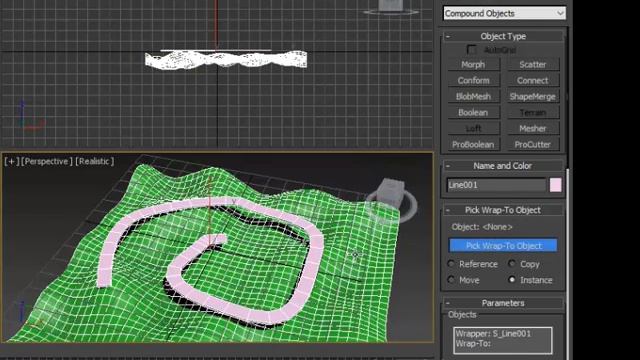Click the Scatter button
Image resolution: width=640 pixels, height=360 pixels.
tap(533, 64)
